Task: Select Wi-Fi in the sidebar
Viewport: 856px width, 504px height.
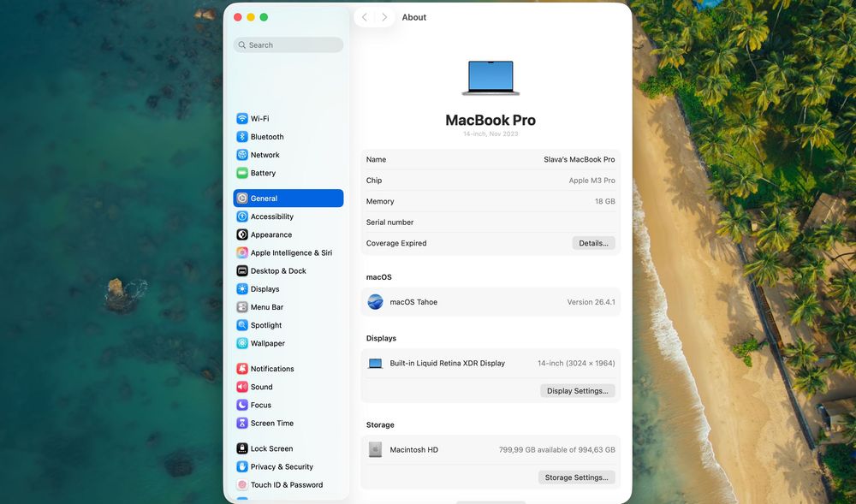Action: 288,118
